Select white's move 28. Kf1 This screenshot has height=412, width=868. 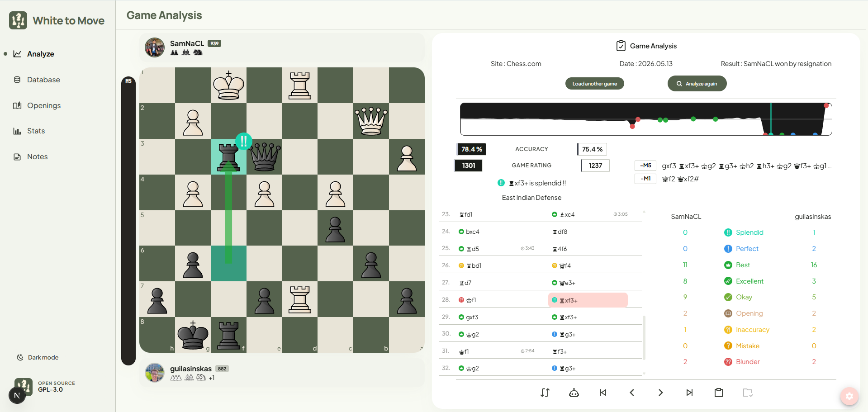point(468,300)
